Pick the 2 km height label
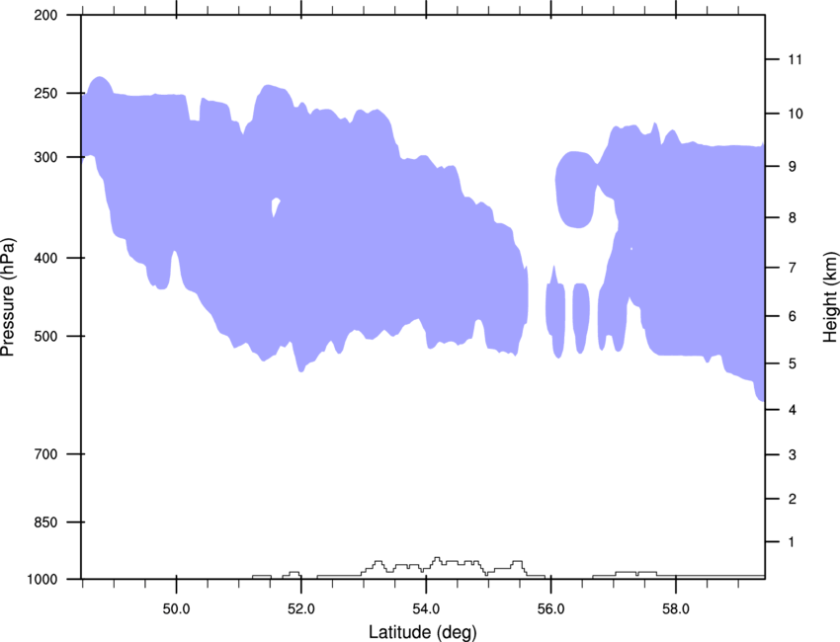This screenshot has height=642, width=840. click(x=793, y=499)
